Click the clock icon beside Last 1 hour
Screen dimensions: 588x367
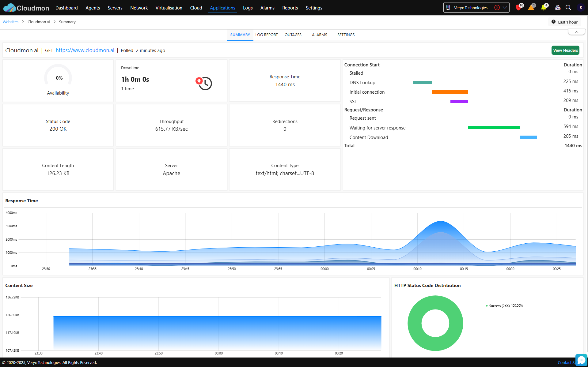coord(553,22)
